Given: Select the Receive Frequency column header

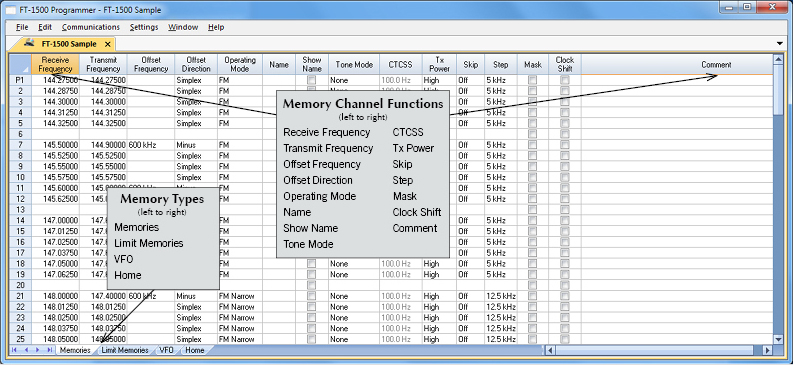Looking at the screenshot, I should click(55, 65).
